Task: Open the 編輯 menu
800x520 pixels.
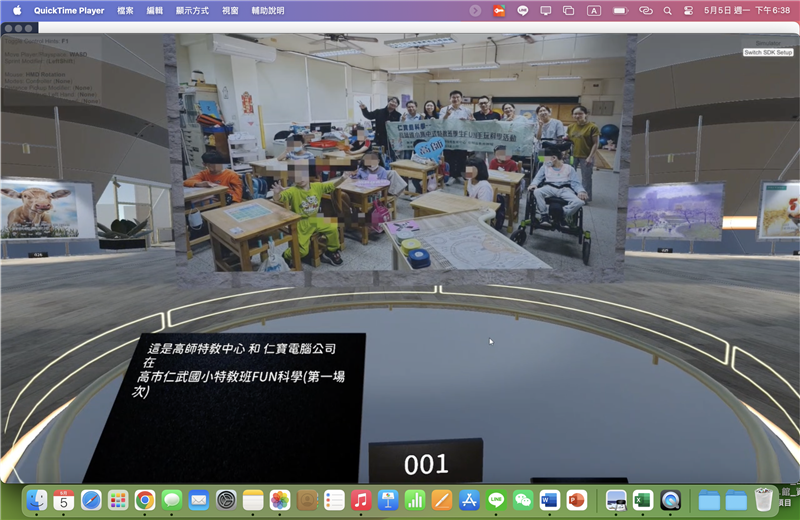Action: [x=155, y=10]
